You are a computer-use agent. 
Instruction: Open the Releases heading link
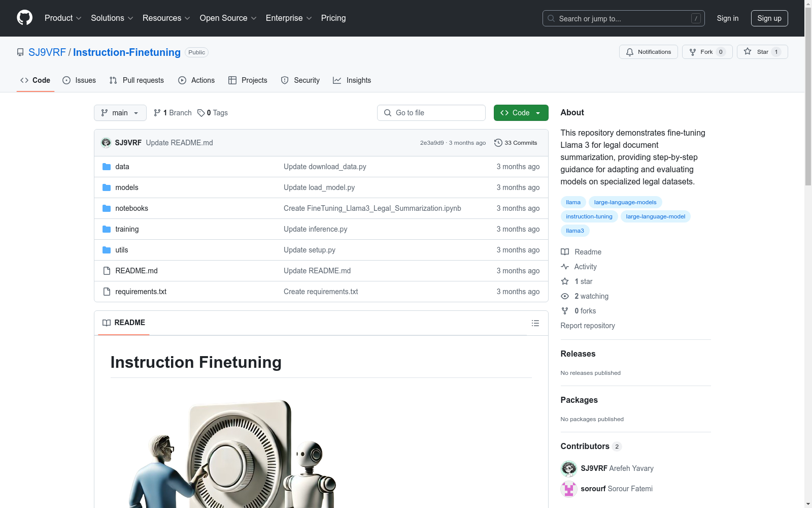click(578, 354)
